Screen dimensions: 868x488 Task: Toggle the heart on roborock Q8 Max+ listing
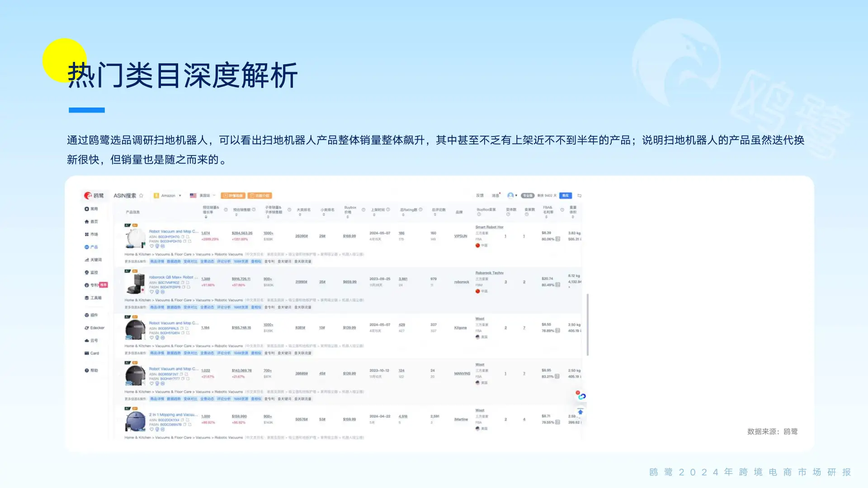(152, 292)
